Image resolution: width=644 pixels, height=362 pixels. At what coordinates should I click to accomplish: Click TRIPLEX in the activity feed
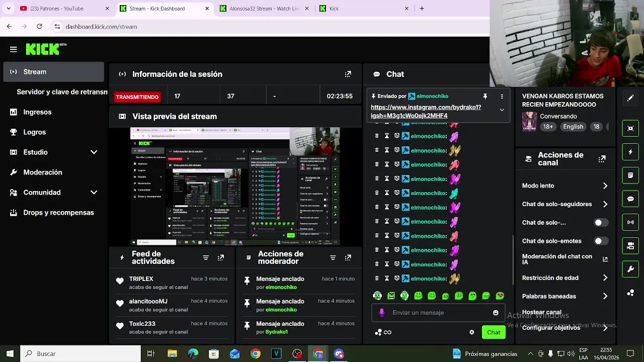(141, 279)
